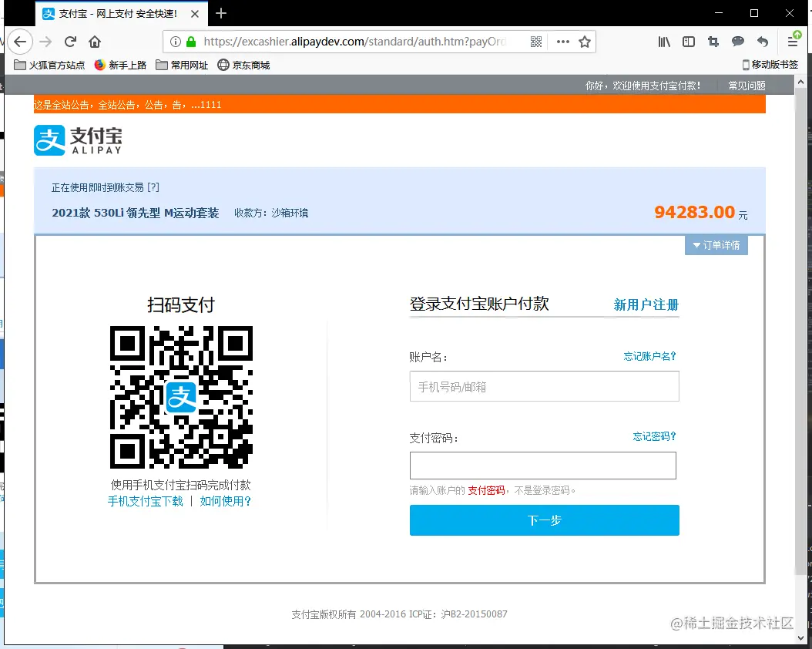Viewport: 812px width, 649px height.
Task: Click the address bar URL
Action: coord(354,42)
